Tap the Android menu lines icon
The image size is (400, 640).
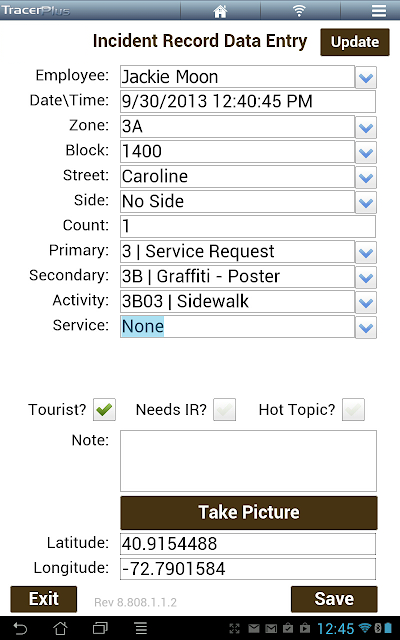coord(141,628)
